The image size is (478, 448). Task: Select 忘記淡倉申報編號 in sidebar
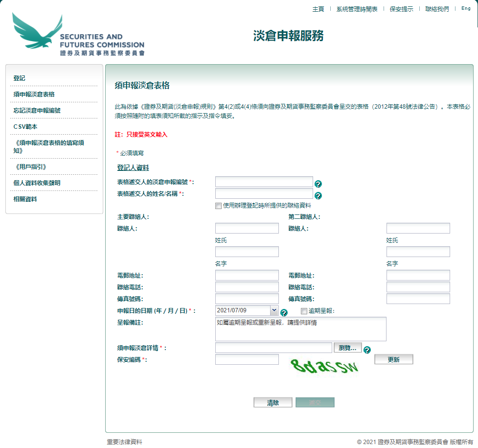tap(37, 111)
